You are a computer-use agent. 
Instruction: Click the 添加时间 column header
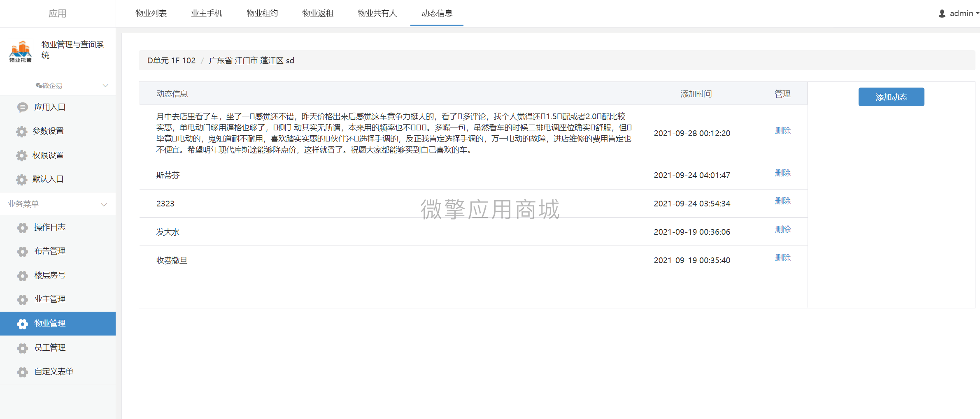click(x=696, y=94)
